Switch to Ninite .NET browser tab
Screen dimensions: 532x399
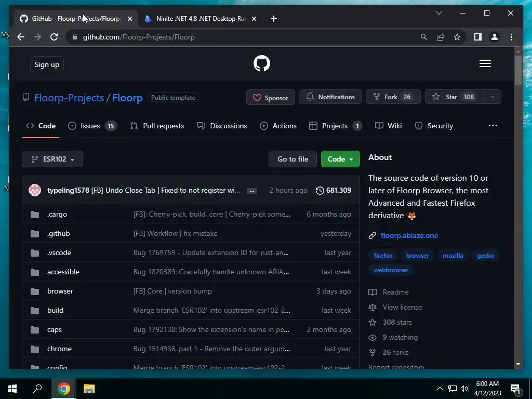200,19
